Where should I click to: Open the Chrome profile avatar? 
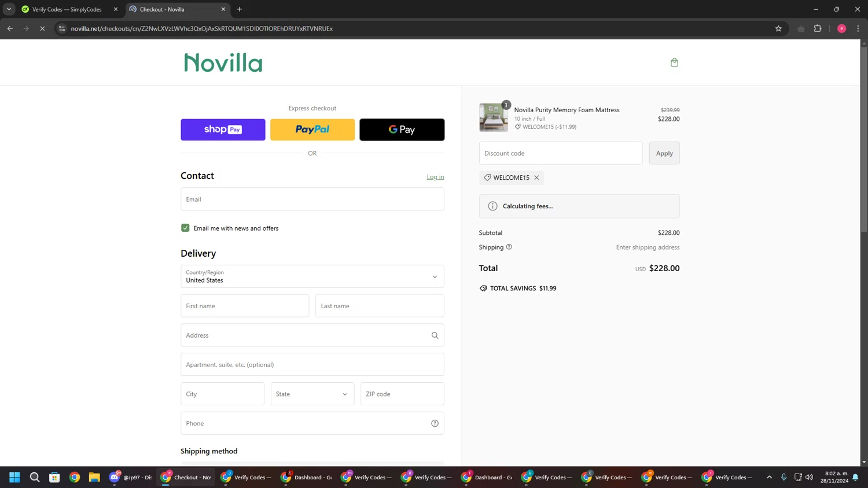(x=841, y=28)
